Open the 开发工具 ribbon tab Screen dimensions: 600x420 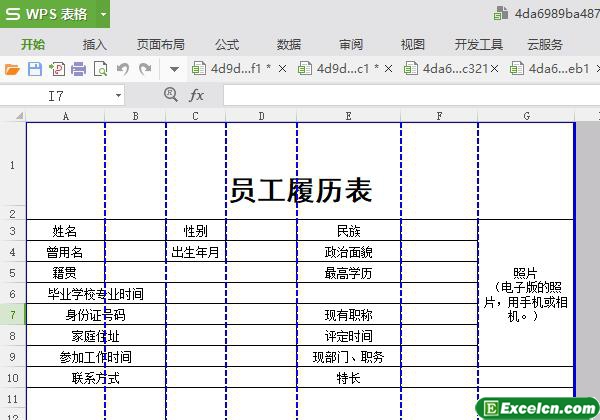pos(479,45)
